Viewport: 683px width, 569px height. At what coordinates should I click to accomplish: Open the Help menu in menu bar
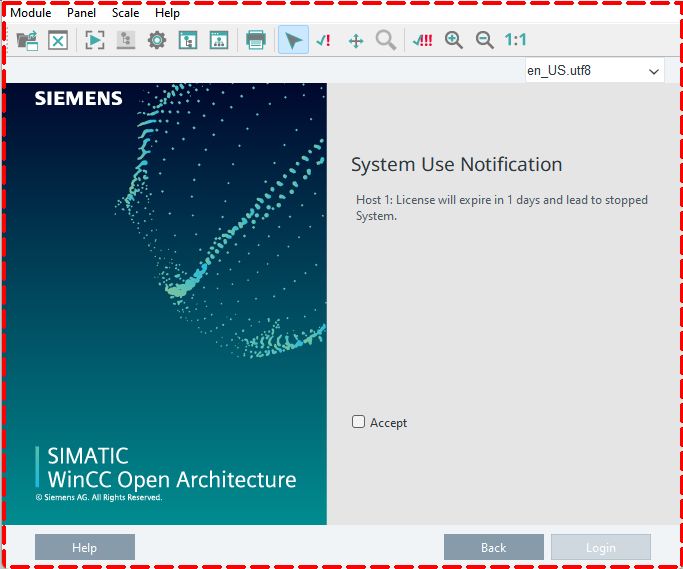[167, 13]
